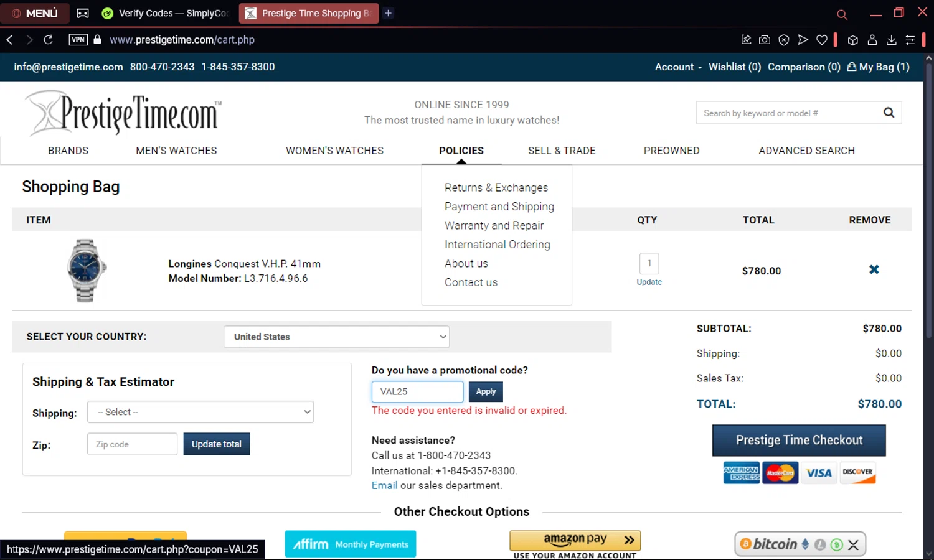Screen dimensions: 934x560
Task: Click the site search magnifier icon
Action: (x=889, y=113)
